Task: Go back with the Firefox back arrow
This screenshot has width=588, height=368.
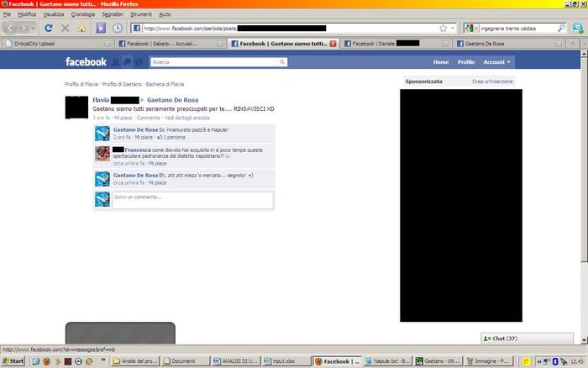Action: [x=10, y=28]
